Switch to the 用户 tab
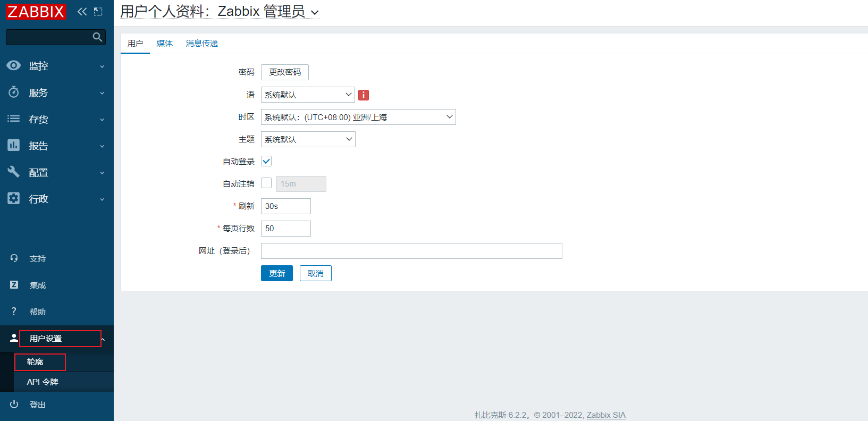 (135, 44)
